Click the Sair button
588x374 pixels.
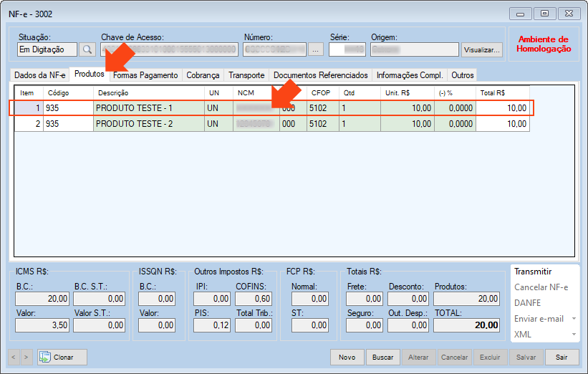562,357
